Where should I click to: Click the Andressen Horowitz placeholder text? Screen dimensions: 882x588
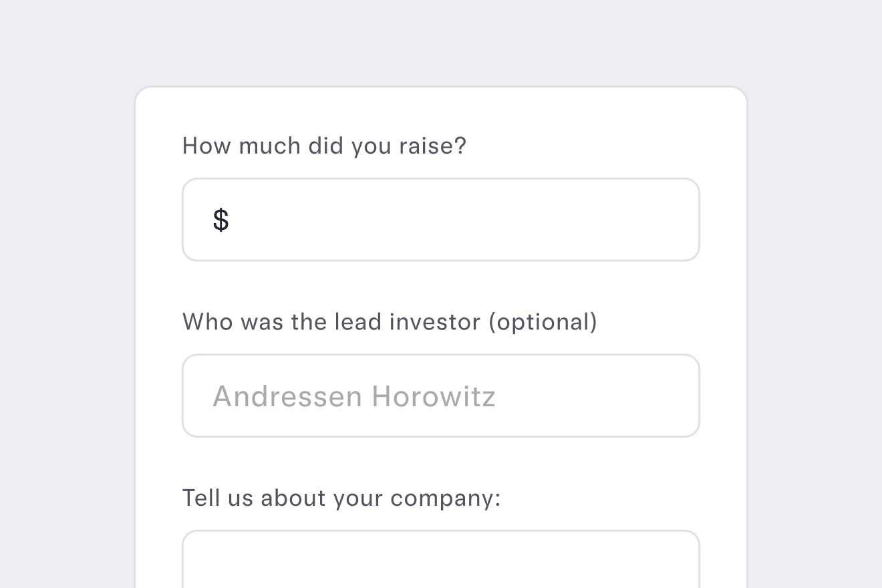coord(353,396)
